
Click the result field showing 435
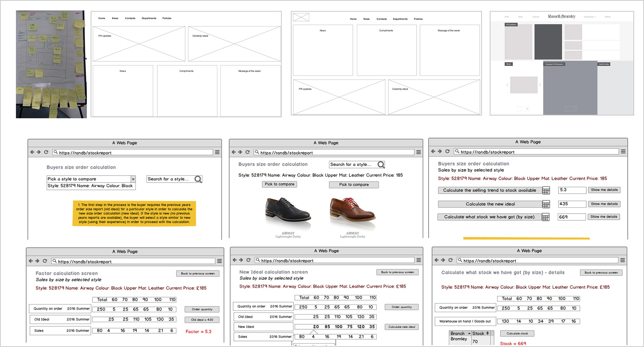tap(572, 204)
